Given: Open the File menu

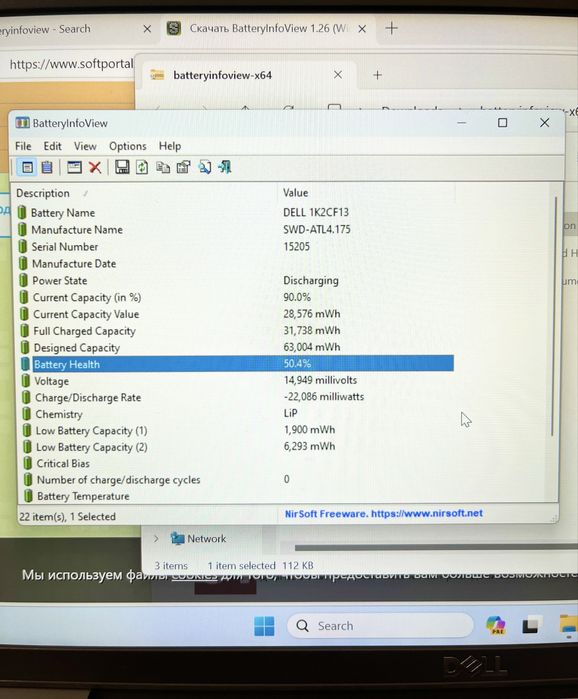Looking at the screenshot, I should click(23, 146).
